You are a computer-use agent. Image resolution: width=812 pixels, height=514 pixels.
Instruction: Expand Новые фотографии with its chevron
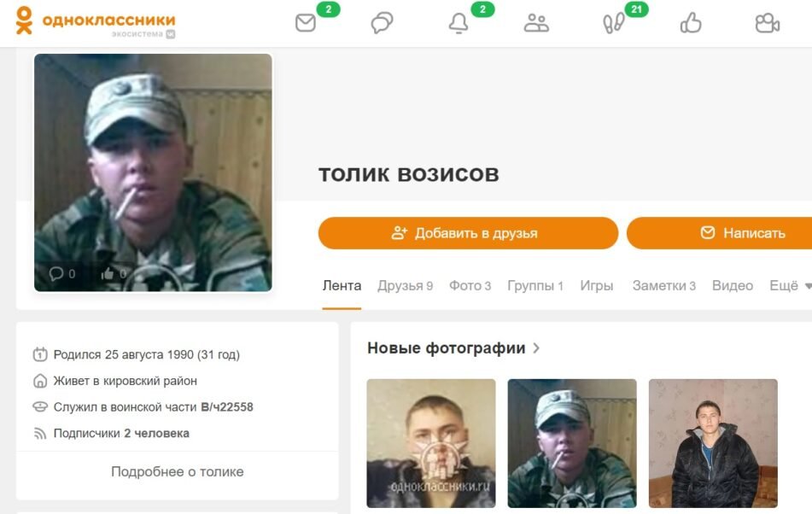[x=536, y=348]
